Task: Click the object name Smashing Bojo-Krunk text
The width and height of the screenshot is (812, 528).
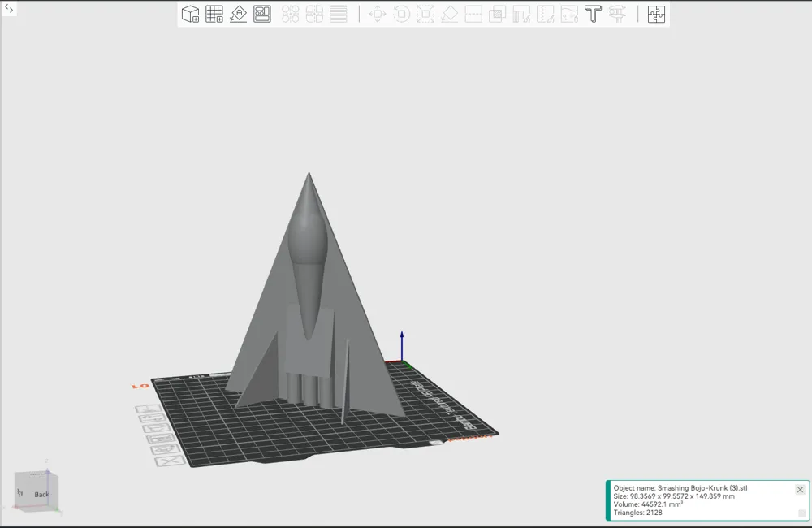Action: [680, 488]
